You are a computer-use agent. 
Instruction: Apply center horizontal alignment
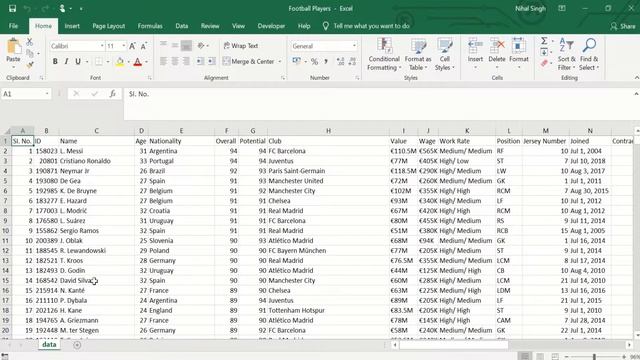point(175,62)
